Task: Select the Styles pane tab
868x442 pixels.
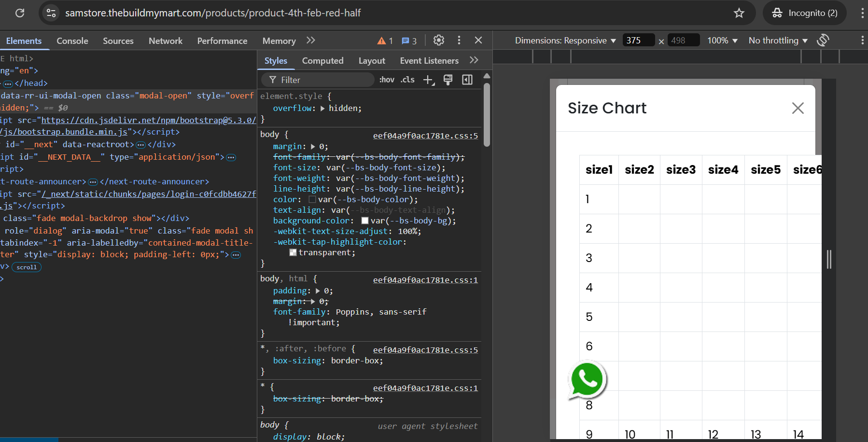Action: (x=276, y=61)
